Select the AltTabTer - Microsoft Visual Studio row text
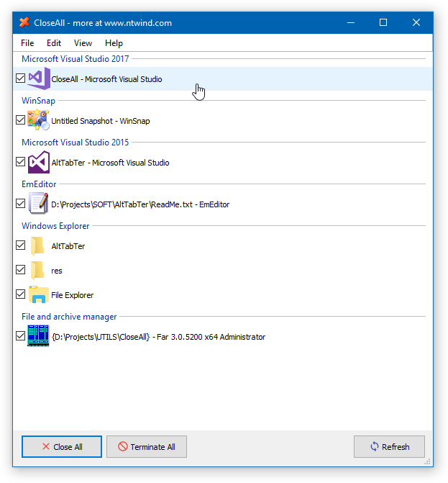Image resolution: width=448 pixels, height=483 pixels. pos(110,163)
